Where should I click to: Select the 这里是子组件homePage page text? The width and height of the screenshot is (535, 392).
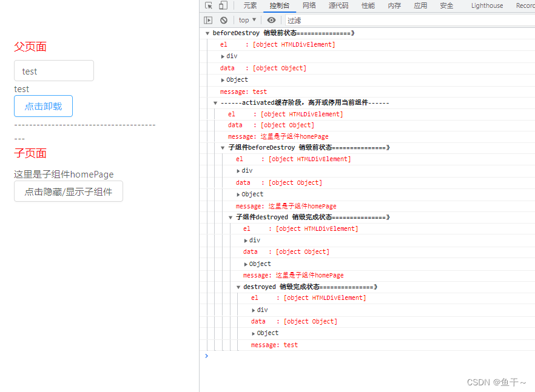[64, 174]
